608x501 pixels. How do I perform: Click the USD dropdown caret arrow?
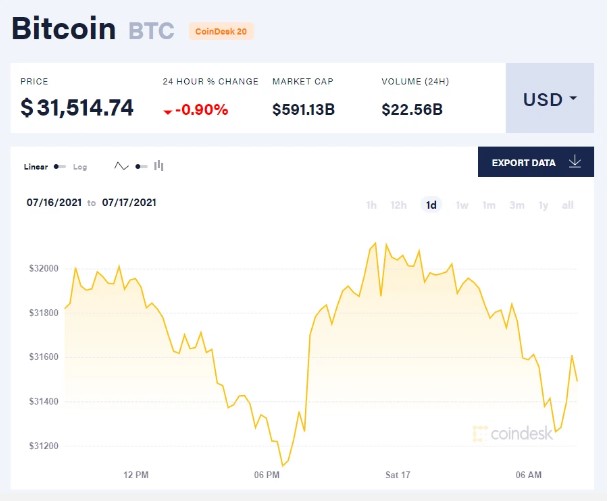click(573, 98)
